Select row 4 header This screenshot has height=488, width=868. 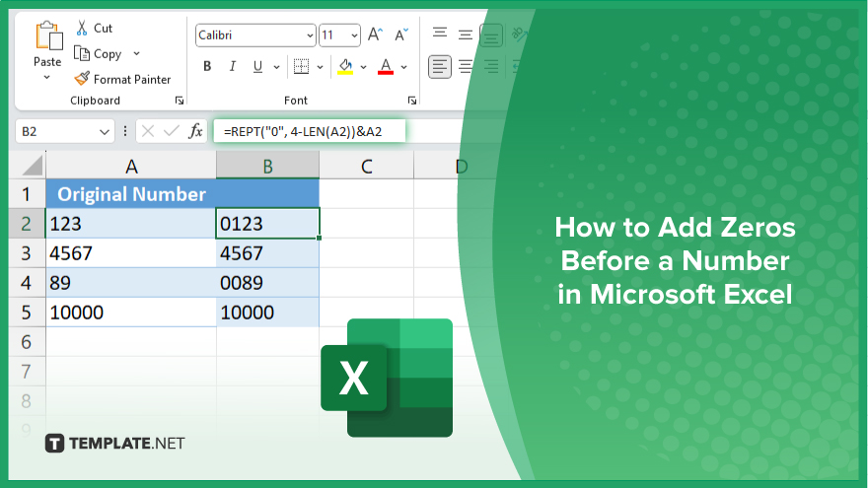27,283
